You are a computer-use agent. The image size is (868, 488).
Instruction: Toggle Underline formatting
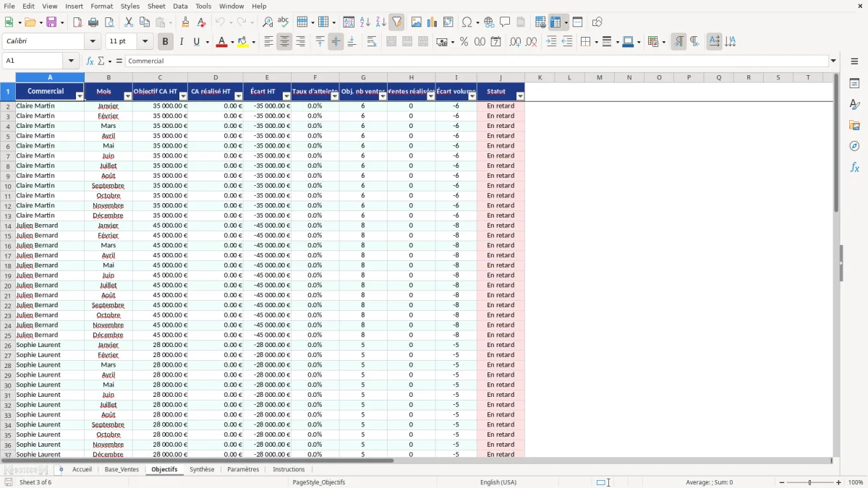(x=197, y=42)
